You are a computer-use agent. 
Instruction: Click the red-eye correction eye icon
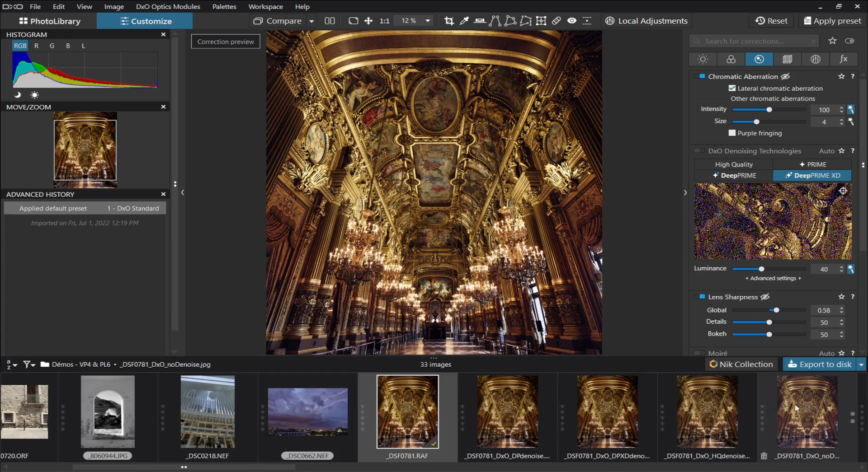coord(572,21)
